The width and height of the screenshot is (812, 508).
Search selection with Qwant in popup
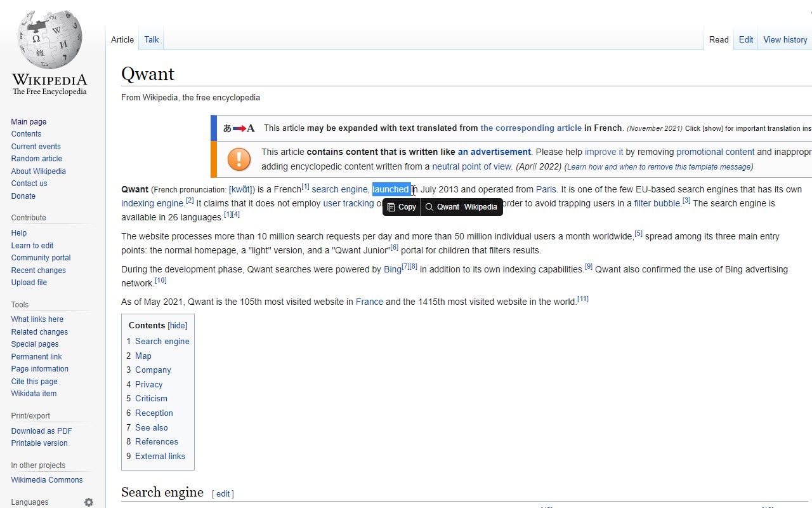pos(442,207)
